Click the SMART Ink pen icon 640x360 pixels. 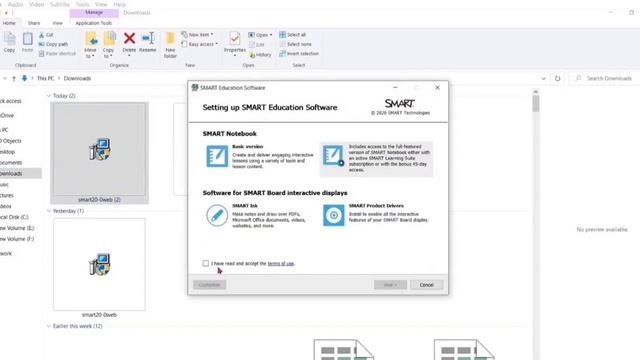pos(217,215)
